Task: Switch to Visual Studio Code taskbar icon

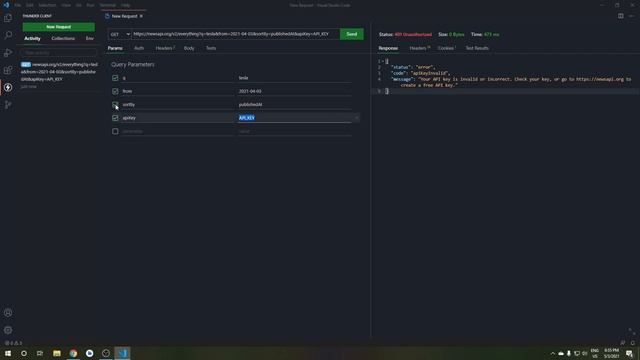Action: coord(122,353)
